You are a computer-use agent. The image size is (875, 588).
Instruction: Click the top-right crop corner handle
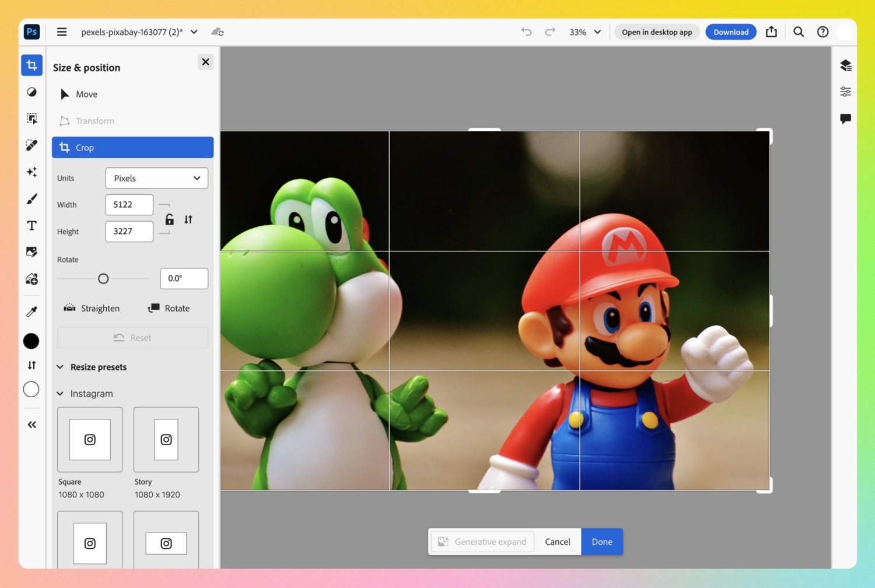pos(769,132)
